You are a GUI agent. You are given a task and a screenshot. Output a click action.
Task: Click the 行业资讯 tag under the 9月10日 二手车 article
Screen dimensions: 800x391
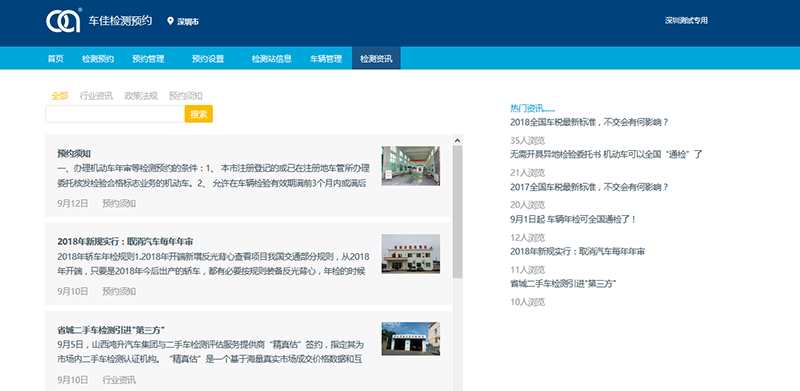coord(119,380)
